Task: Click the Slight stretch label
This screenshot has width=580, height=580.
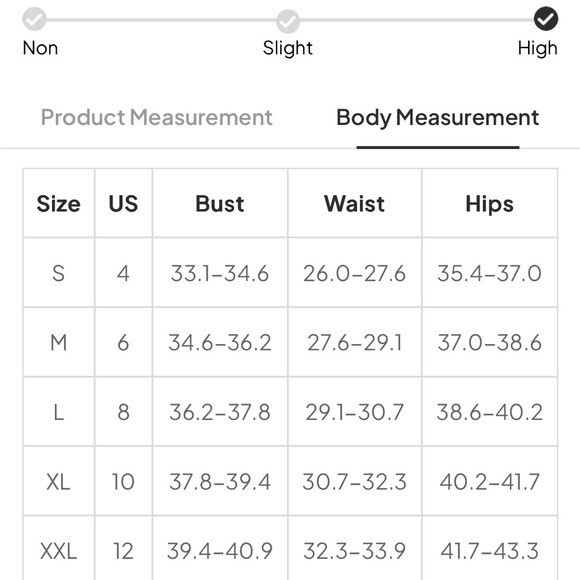Action: point(288,48)
